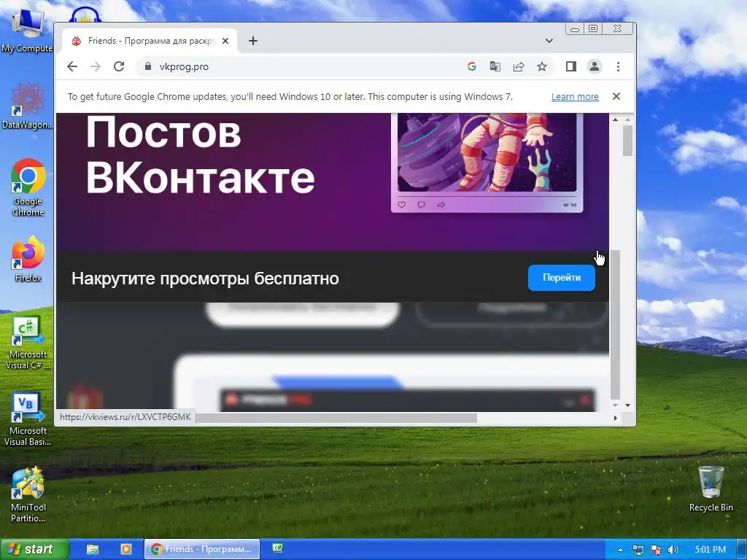Open the Start menu
Image resolution: width=747 pixels, height=560 pixels.
point(35,549)
